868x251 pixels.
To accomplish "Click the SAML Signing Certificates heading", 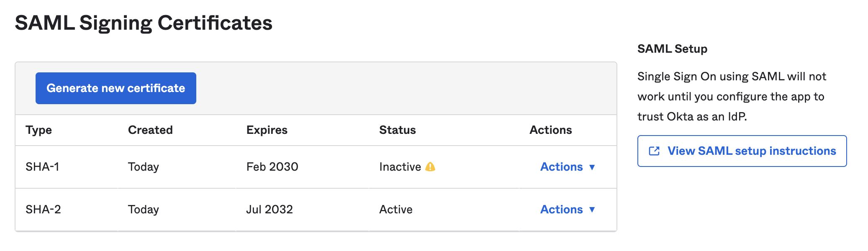I will 144,23.
